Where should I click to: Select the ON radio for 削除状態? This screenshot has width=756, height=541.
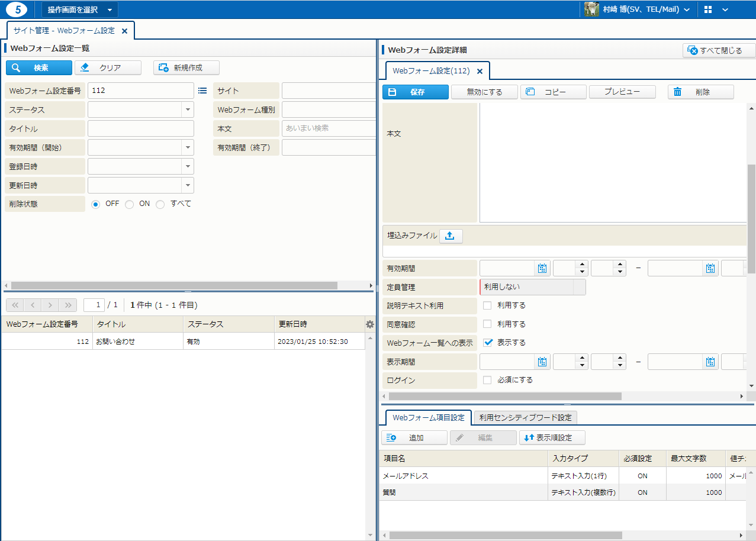point(129,204)
